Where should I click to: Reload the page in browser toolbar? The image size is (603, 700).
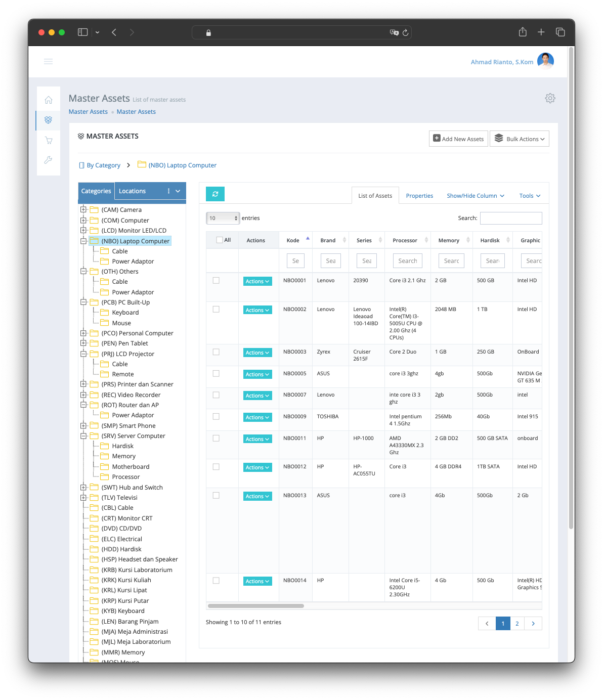405,33
